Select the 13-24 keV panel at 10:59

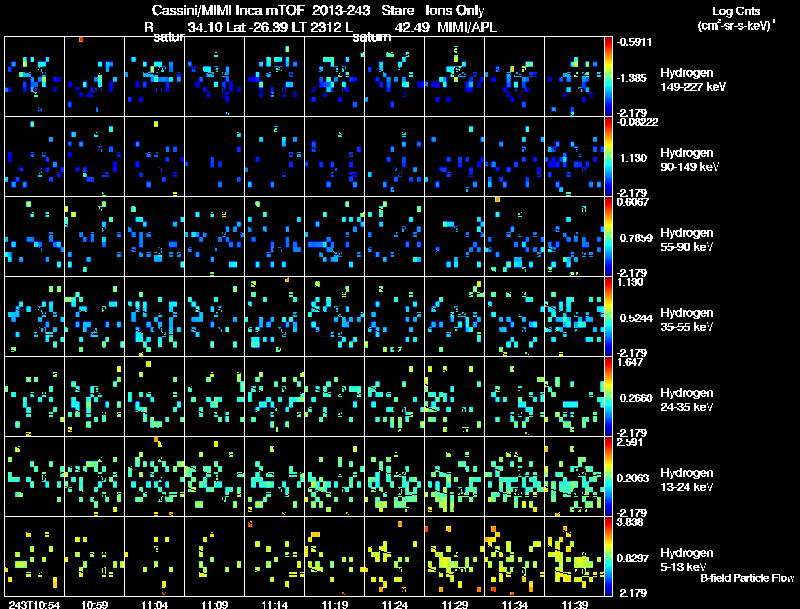(x=94, y=476)
